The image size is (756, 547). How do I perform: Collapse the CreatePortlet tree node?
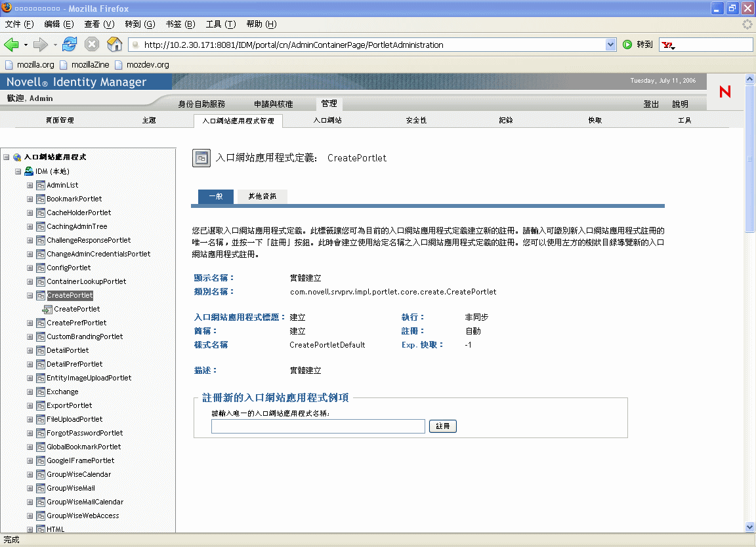point(30,295)
